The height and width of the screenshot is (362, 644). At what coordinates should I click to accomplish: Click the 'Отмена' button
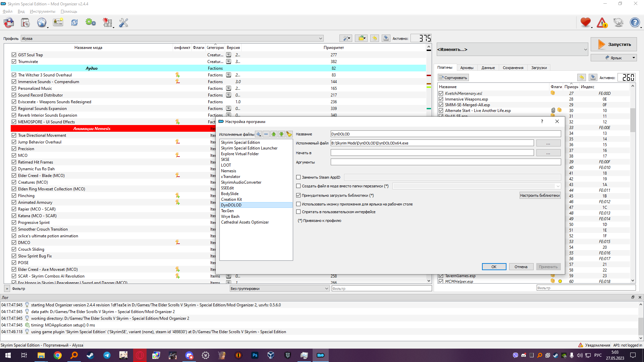[x=521, y=267]
